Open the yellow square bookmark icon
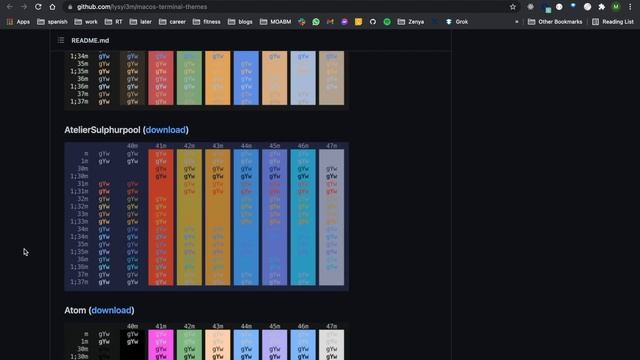 (x=358, y=22)
